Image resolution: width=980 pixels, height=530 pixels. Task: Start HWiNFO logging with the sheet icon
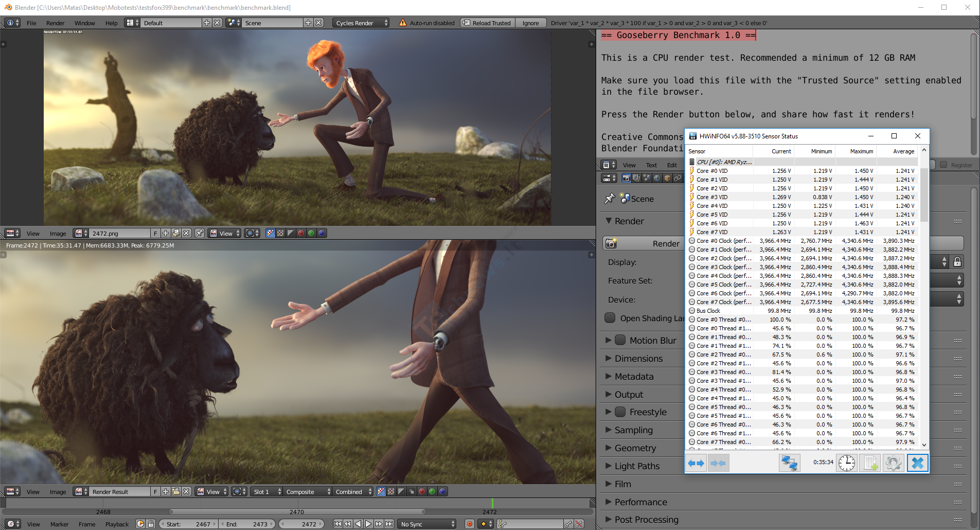(870, 463)
